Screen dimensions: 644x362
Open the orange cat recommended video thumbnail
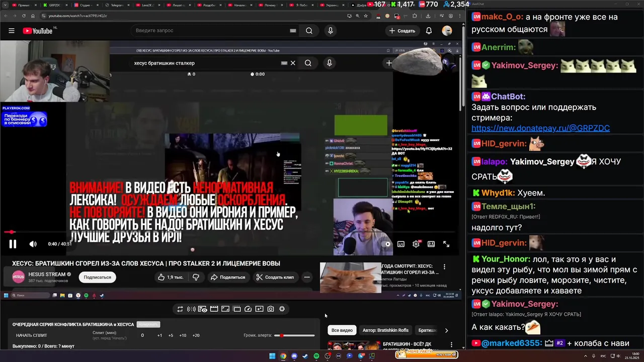point(351,278)
